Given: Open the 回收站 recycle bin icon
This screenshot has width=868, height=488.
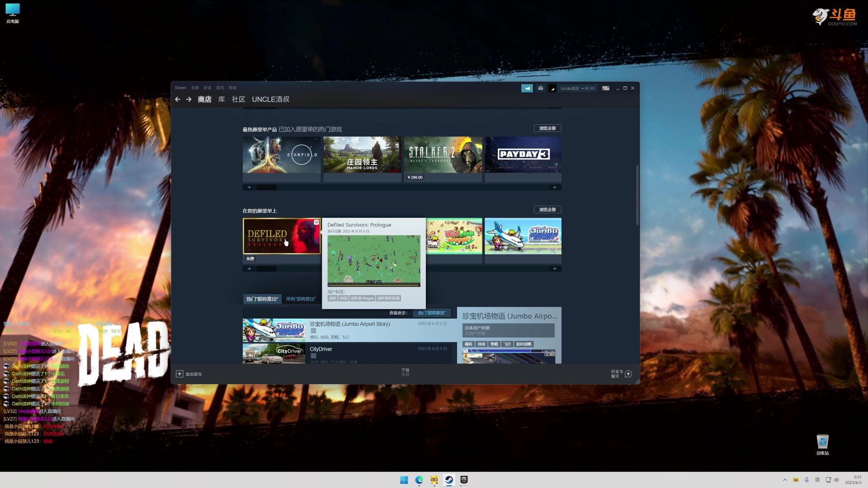Looking at the screenshot, I should 823,445.
